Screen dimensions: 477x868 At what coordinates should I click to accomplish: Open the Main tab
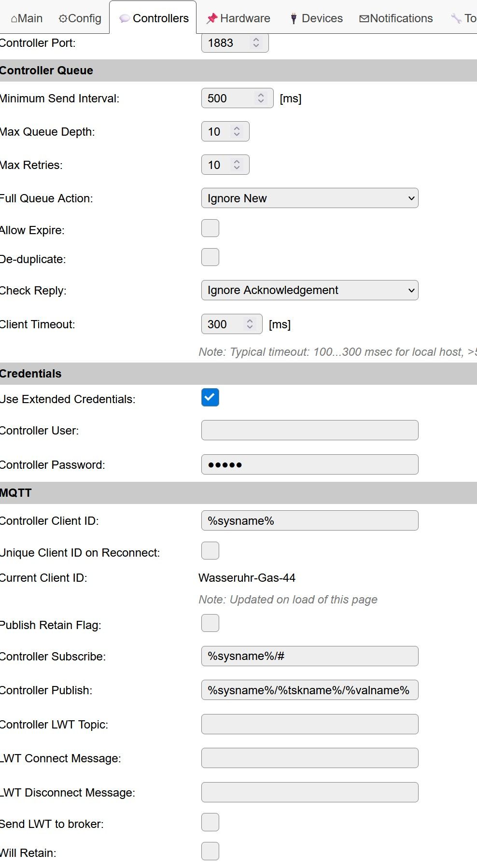tap(27, 18)
